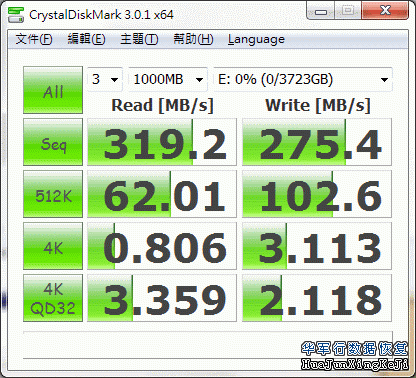Select the 4K QD32 read result 3.359
Screen dimensions: 416x378
(x=162, y=298)
